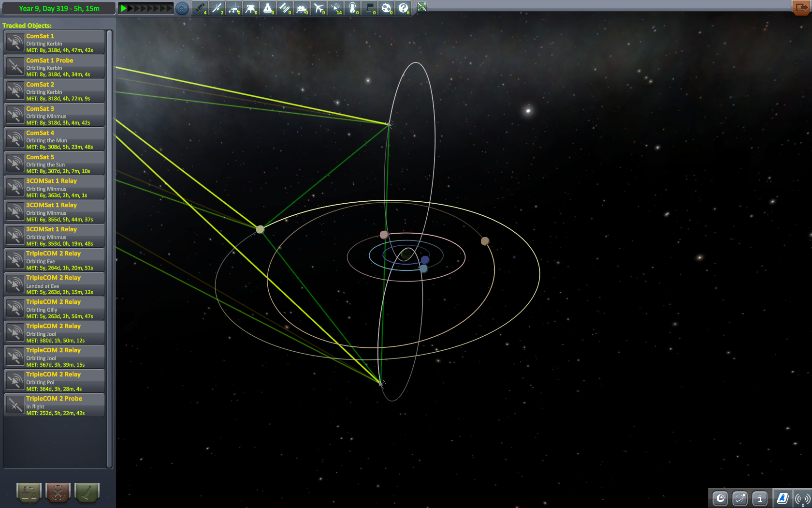
Task: Click the aircraft filter icon
Action: click(319, 8)
